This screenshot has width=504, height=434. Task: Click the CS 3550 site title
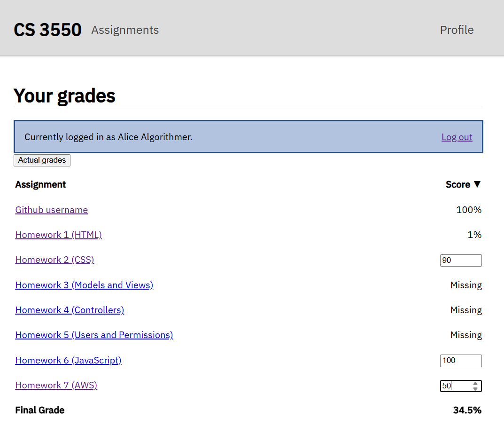(47, 30)
